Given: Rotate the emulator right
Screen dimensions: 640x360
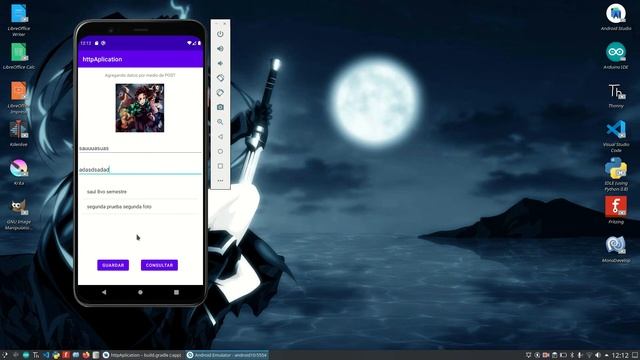Looking at the screenshot, I should [x=220, y=93].
